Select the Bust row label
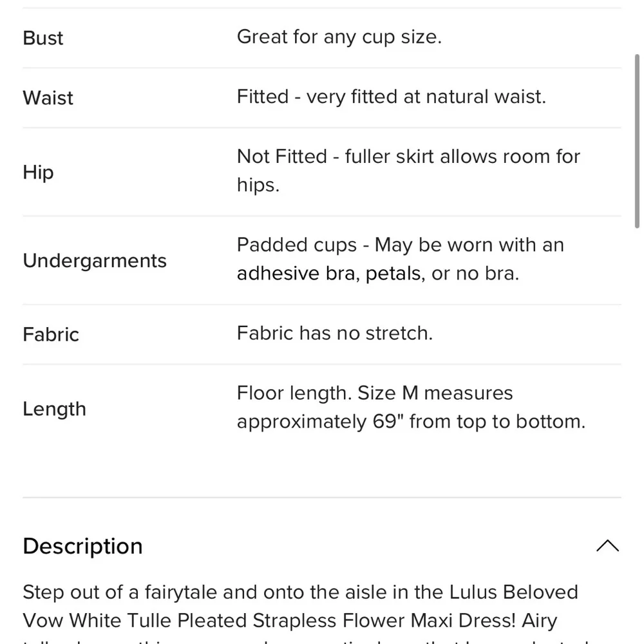 [43, 38]
